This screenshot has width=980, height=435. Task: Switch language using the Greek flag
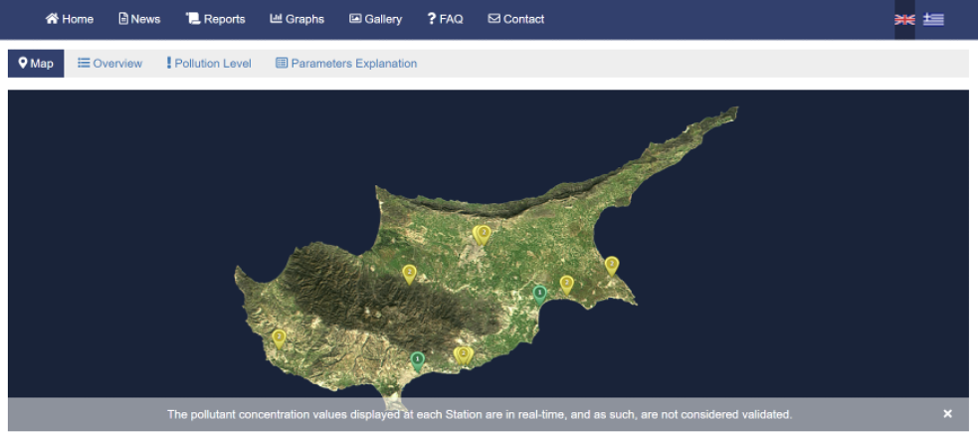click(x=933, y=19)
